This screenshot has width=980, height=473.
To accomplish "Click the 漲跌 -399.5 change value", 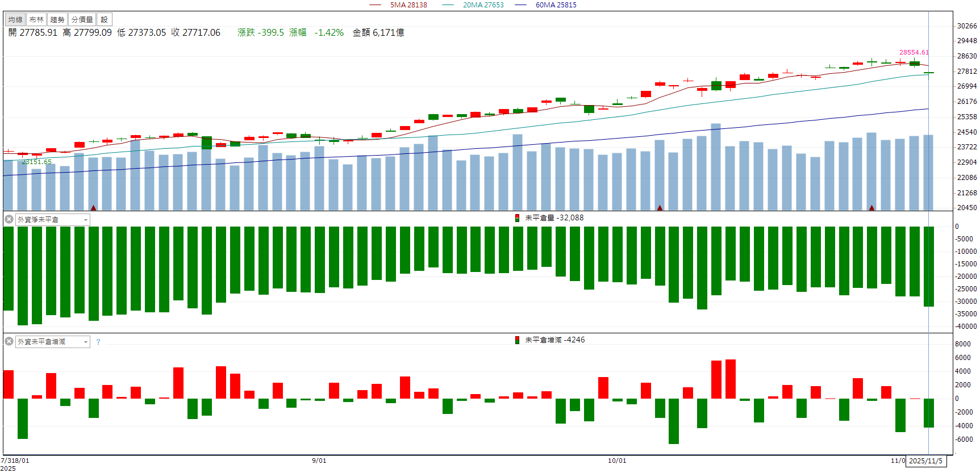I will click(x=261, y=33).
